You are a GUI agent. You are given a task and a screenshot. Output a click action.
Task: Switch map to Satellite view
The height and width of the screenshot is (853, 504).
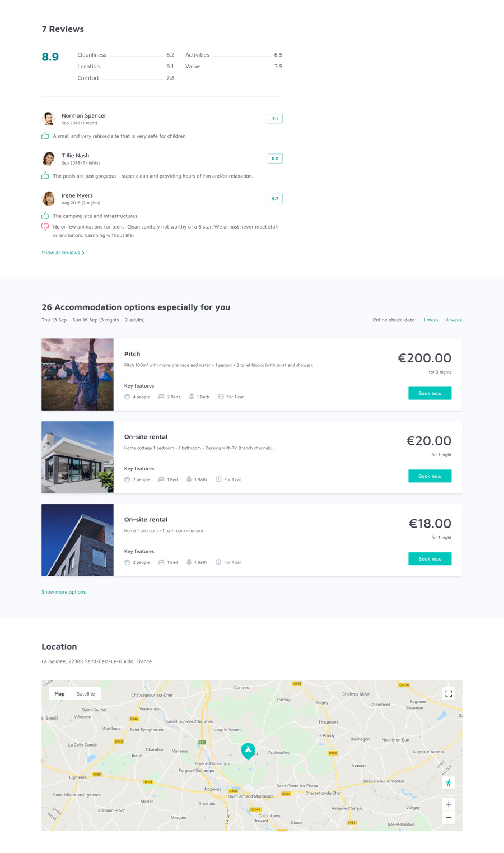pyautogui.click(x=86, y=693)
